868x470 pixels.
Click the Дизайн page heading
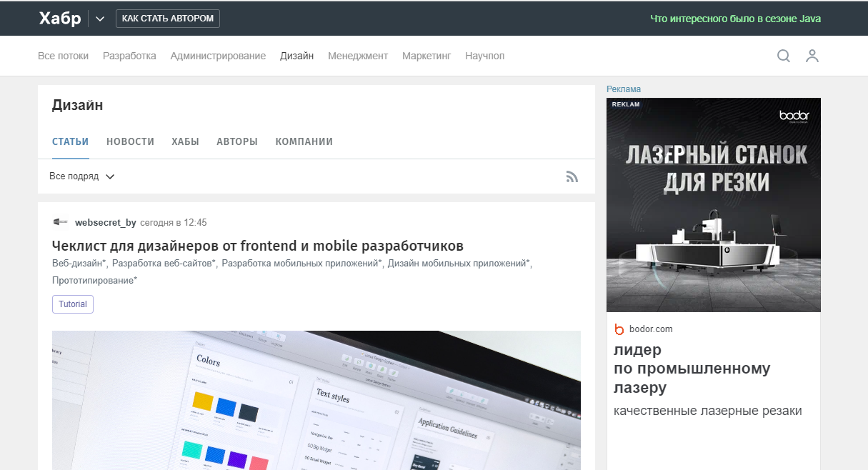78,106
